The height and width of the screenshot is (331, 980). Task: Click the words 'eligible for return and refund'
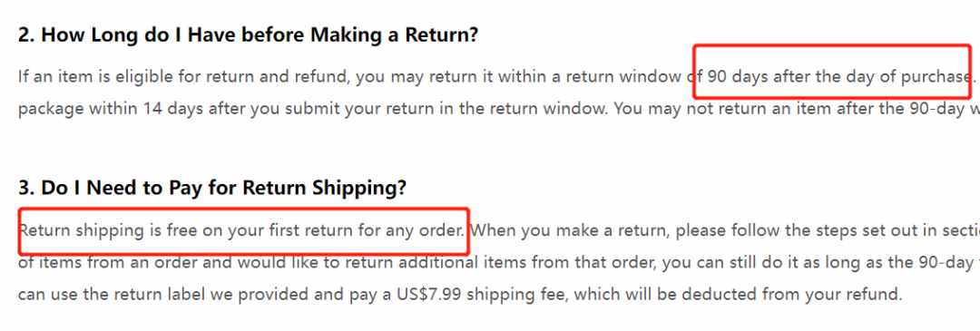(x=244, y=77)
